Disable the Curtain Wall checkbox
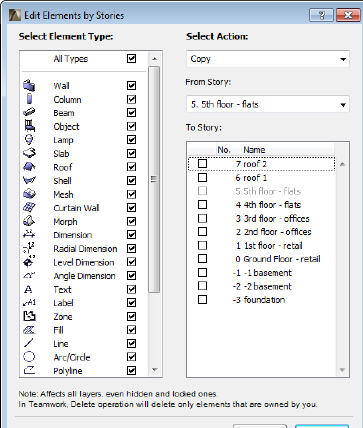This screenshot has height=428, width=363. click(131, 208)
